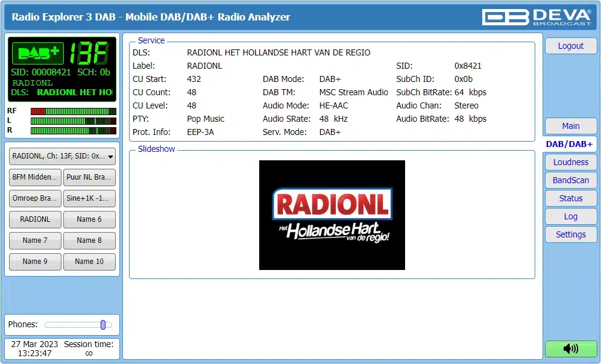Click the DLS text RADIONL HET HOLLANDSE HART
This screenshot has width=601, height=364.
(x=278, y=52)
